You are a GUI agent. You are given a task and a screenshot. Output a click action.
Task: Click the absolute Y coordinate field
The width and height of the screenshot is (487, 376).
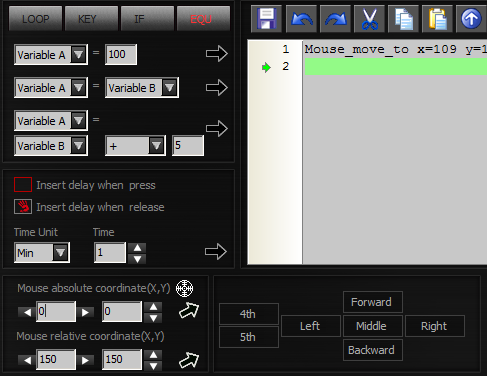coord(122,312)
